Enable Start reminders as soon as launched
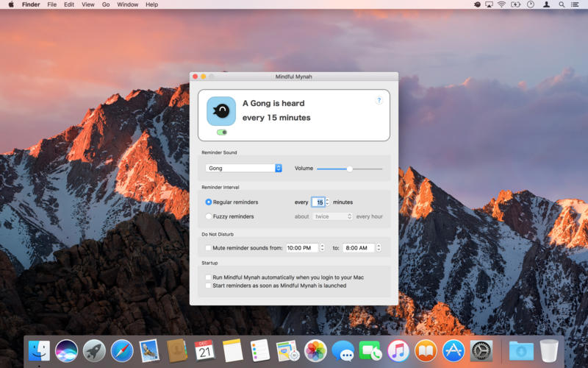Screen dimensions: 588x368 click(209, 286)
